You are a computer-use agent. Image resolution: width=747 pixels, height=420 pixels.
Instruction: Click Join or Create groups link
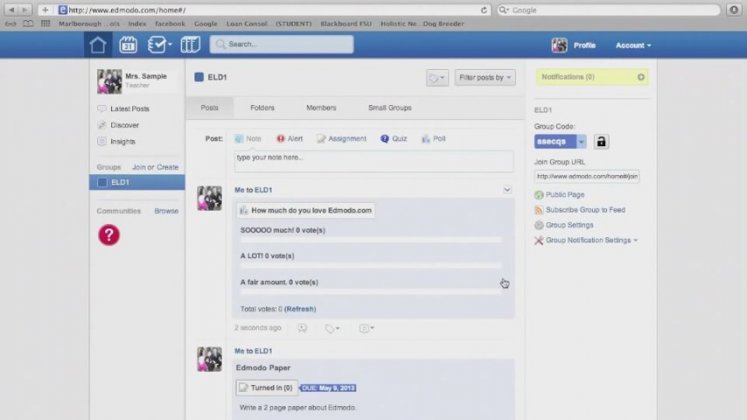(x=155, y=167)
